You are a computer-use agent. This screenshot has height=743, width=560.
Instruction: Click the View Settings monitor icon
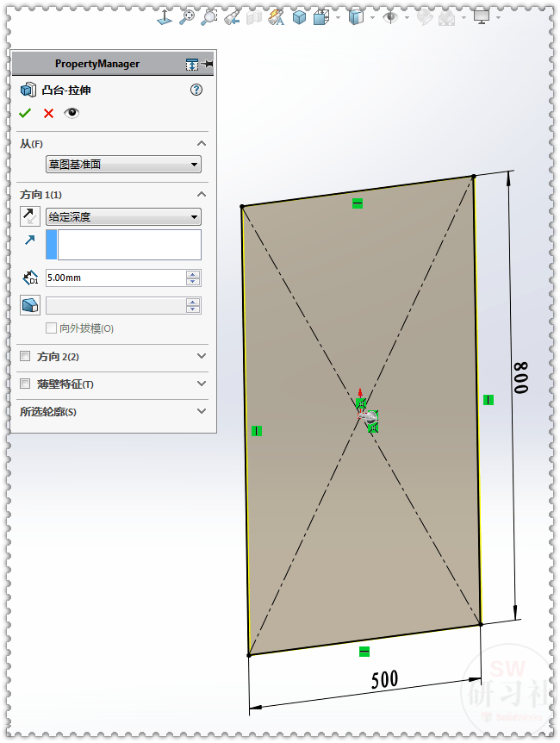[482, 17]
